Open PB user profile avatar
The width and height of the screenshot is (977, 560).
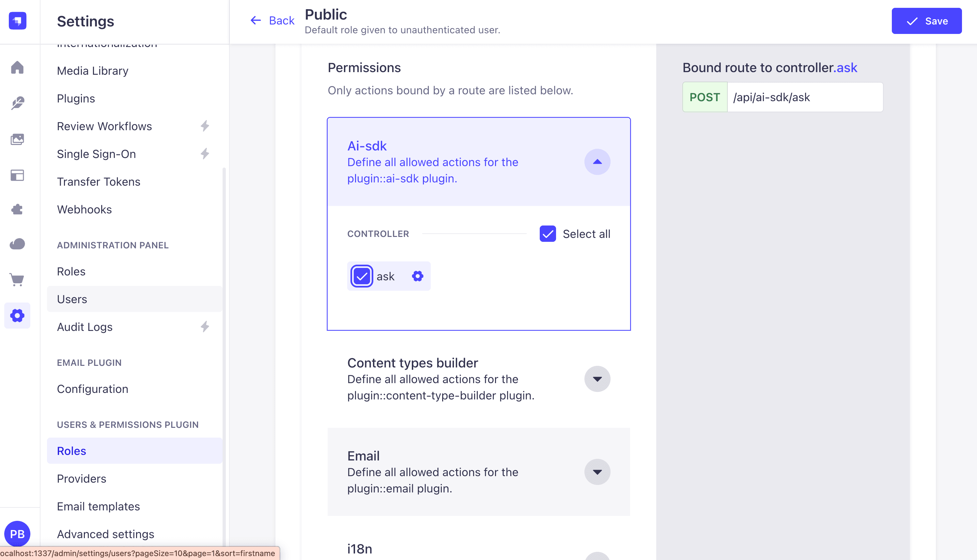[17, 534]
